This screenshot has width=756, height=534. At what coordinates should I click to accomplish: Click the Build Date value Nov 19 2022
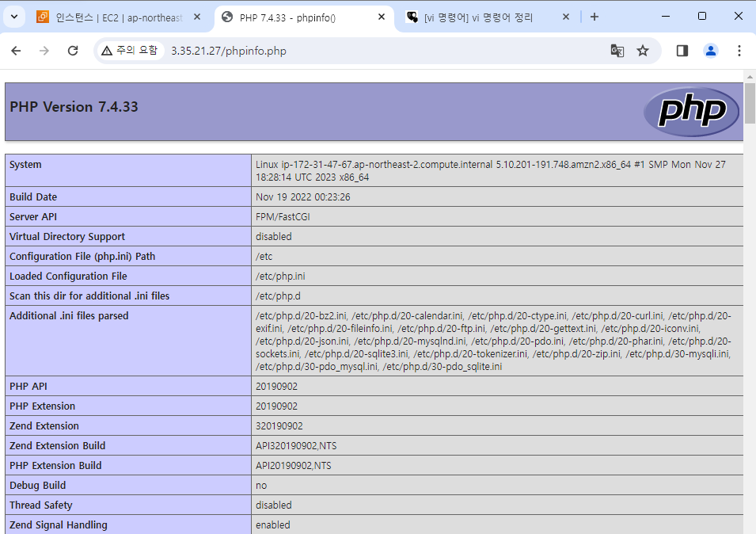(302, 196)
